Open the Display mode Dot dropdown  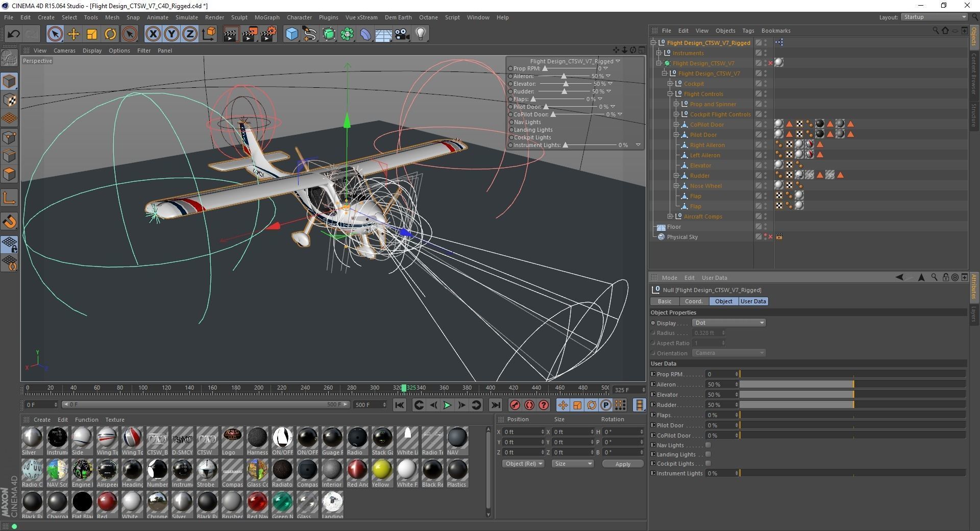729,323
